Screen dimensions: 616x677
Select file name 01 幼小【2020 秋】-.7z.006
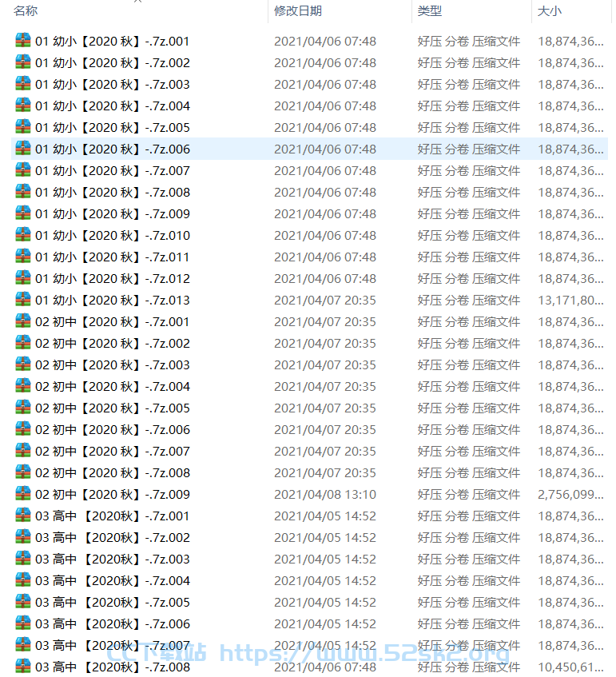coord(112,149)
